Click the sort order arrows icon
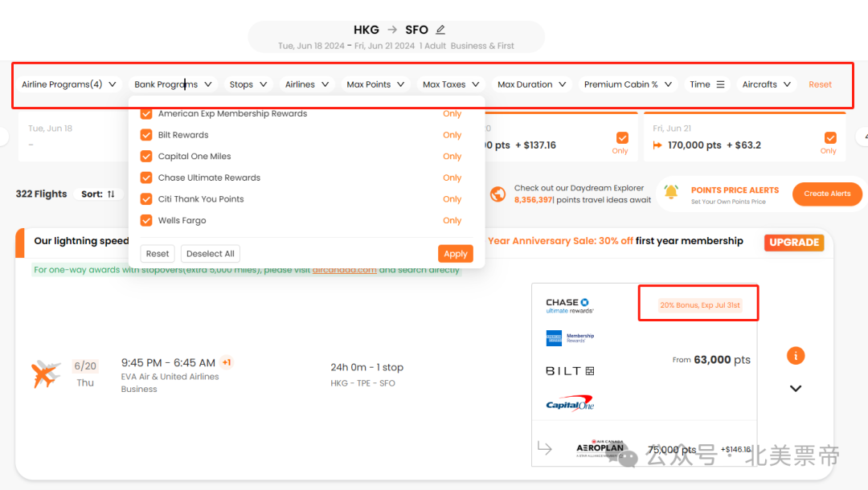The width and height of the screenshot is (868, 490). tap(111, 194)
